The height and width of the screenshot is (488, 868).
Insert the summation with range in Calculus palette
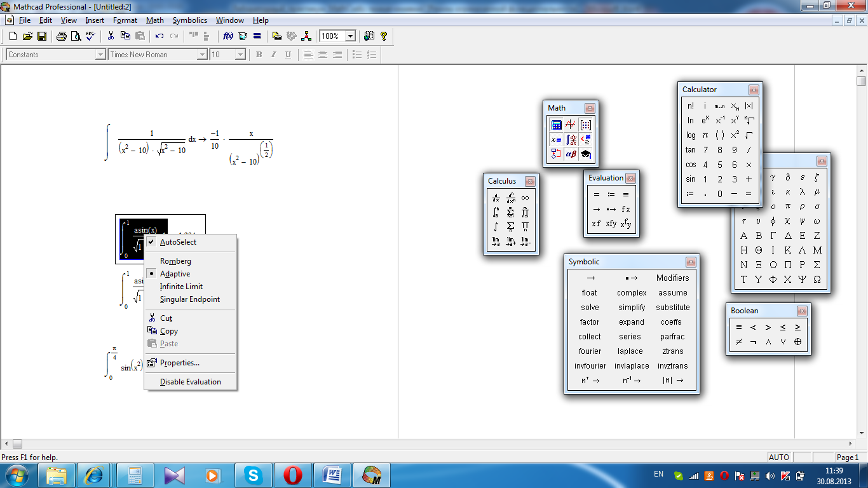pos(511,212)
